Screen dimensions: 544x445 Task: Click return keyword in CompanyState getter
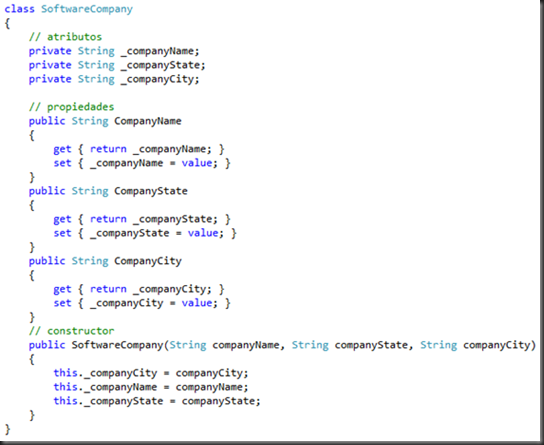pos(108,219)
